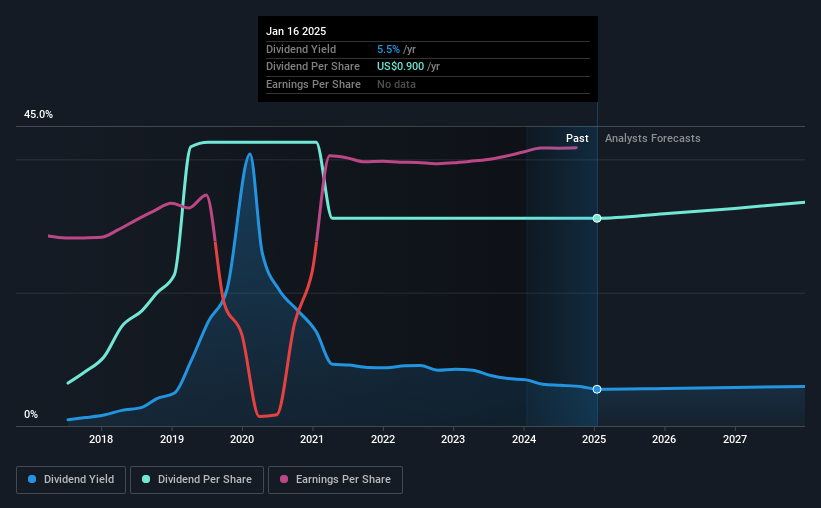Image resolution: width=821 pixels, height=508 pixels.
Task: Click the 0% y-axis label
Action: (x=31, y=414)
